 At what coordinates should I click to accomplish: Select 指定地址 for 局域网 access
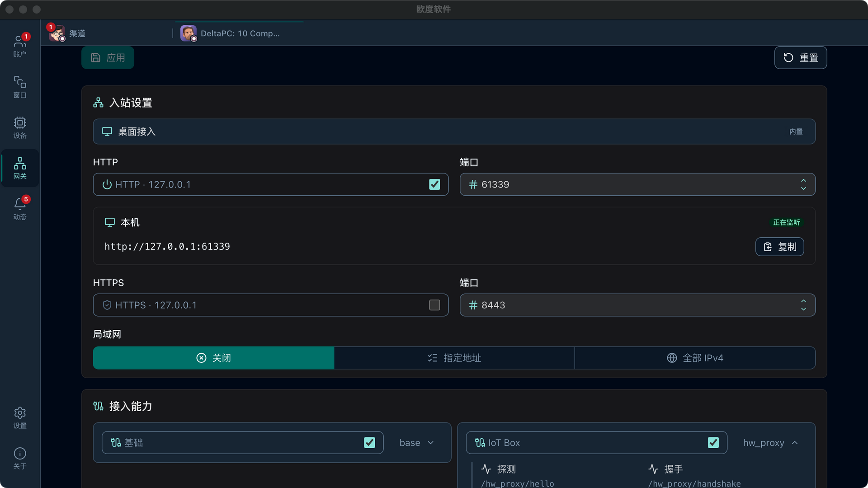pos(454,358)
